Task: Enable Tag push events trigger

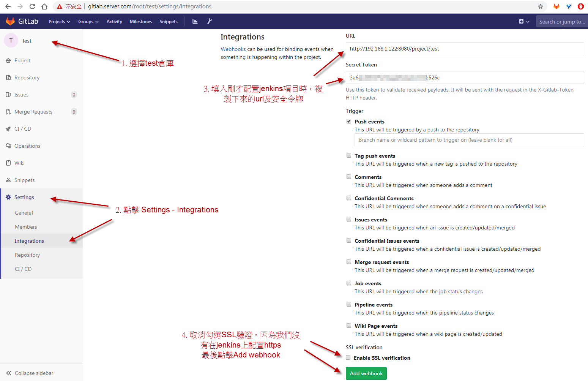Action: (x=349, y=155)
